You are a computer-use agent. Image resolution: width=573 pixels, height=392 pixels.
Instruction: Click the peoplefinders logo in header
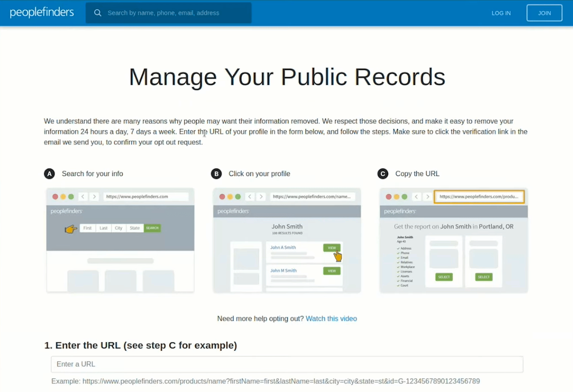(42, 12)
